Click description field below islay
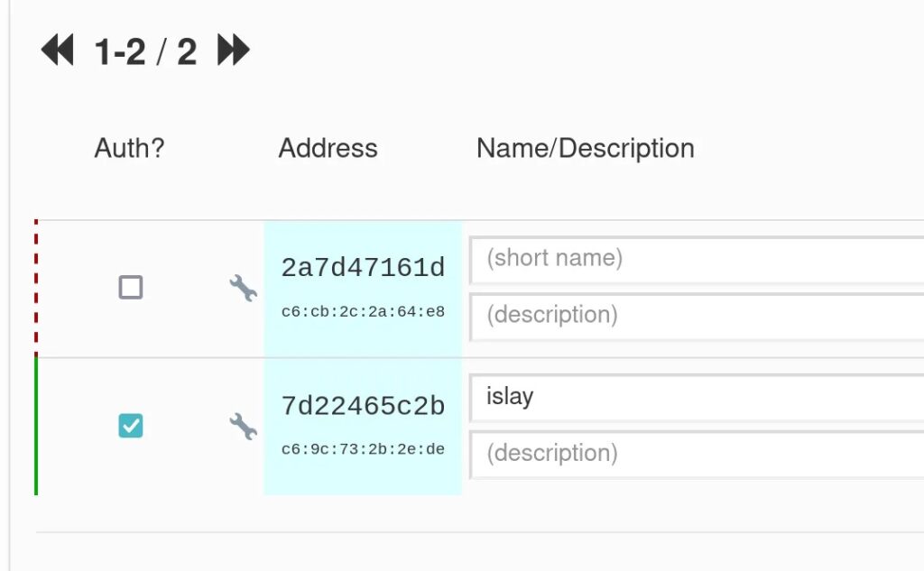Viewport: 924px width, 571px height. (x=695, y=453)
